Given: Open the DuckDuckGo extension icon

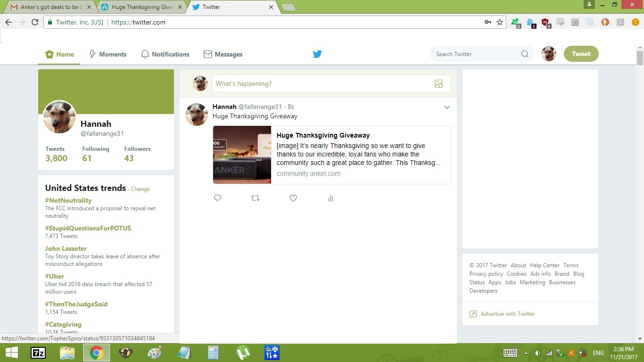Looking at the screenshot, I should tap(605, 22).
